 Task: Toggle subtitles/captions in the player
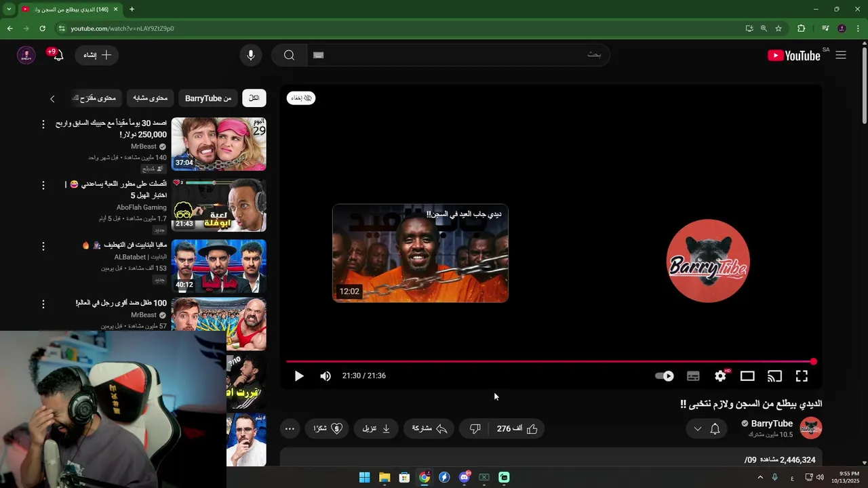tap(693, 376)
